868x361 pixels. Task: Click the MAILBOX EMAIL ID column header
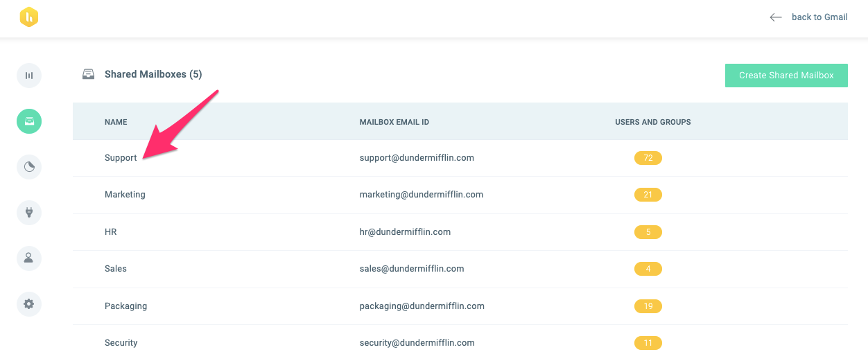pos(394,122)
